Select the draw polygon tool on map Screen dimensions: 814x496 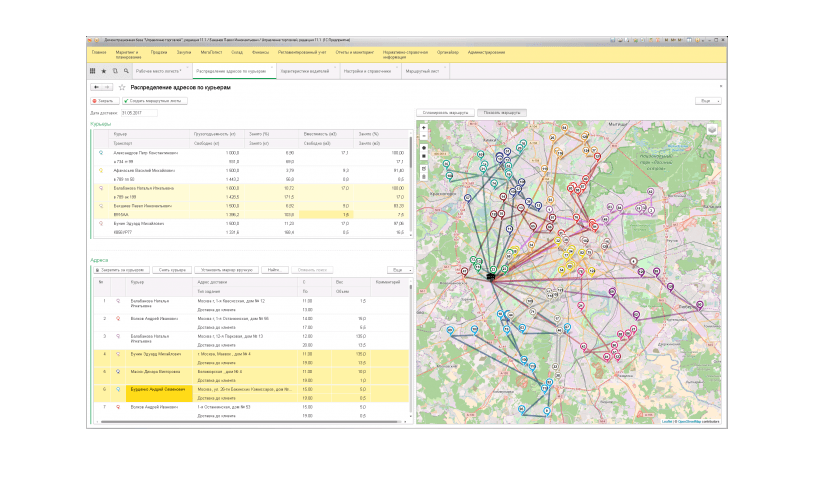click(424, 148)
